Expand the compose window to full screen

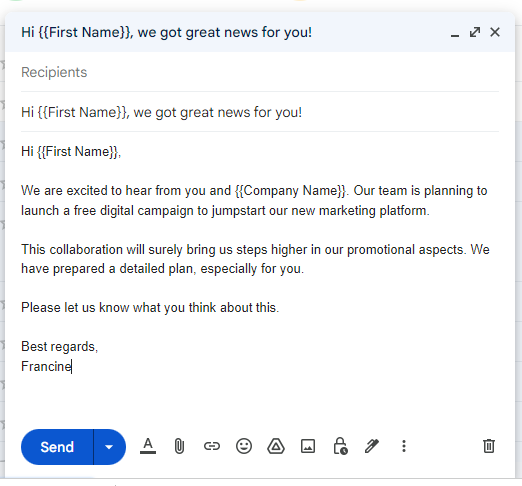(x=475, y=32)
